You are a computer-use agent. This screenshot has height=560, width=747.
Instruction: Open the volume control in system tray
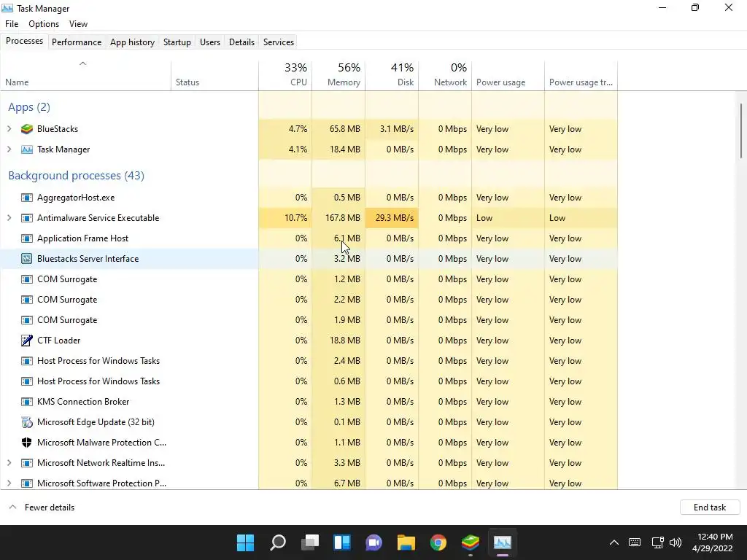pos(676,542)
